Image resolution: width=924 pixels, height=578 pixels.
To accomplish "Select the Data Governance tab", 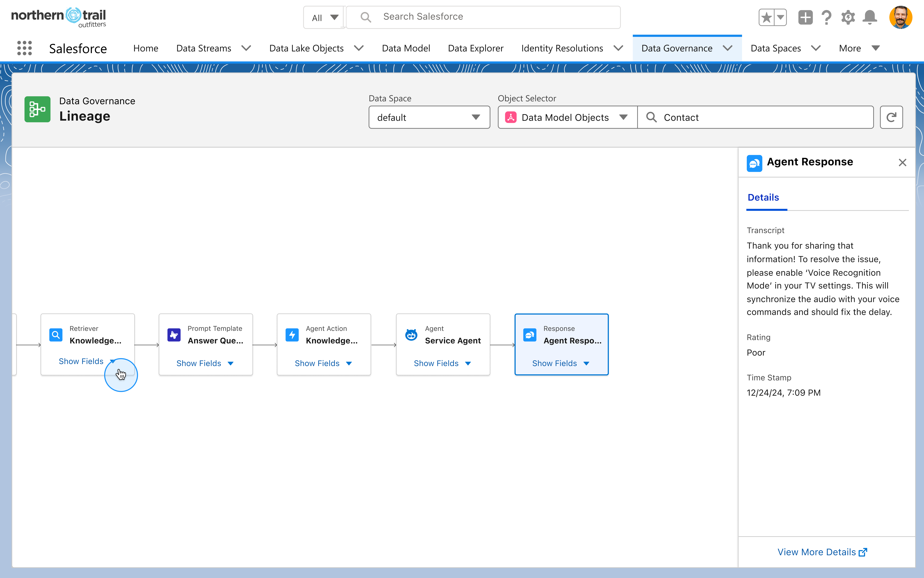I will tap(677, 48).
